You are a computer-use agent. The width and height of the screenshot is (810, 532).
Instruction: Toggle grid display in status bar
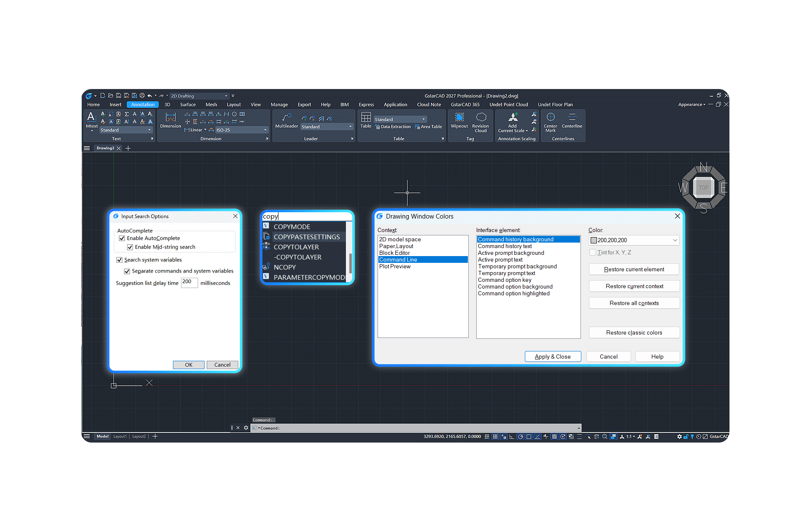point(495,437)
